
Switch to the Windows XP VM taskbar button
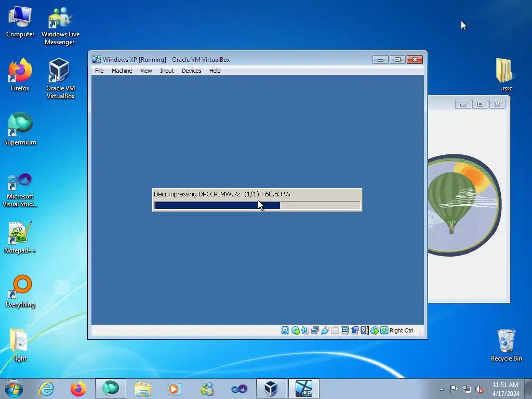tap(303, 389)
